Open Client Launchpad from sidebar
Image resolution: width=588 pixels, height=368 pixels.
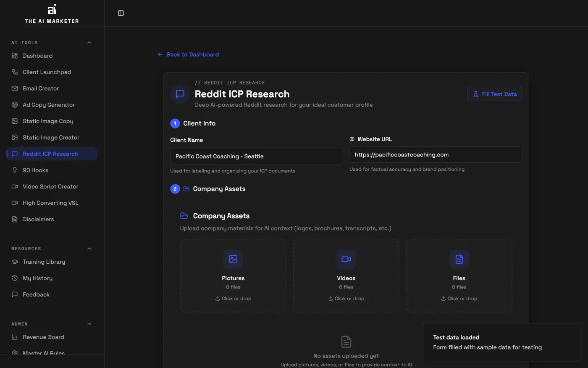click(52, 72)
